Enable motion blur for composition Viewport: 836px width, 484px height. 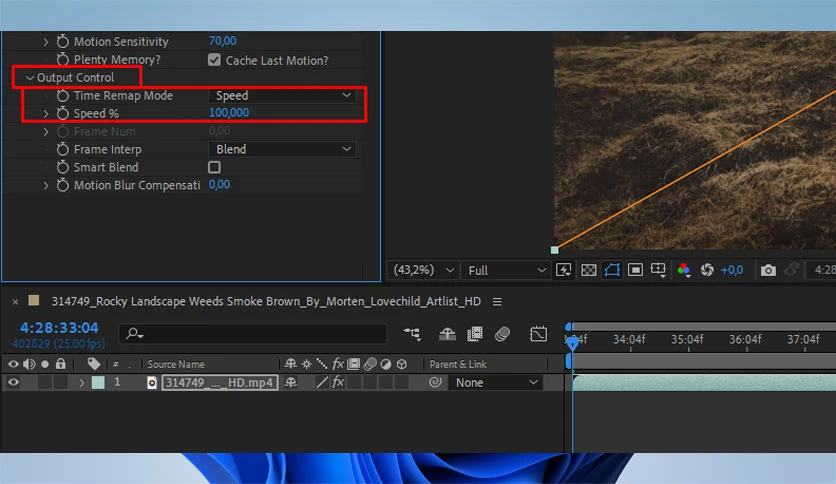click(x=502, y=334)
